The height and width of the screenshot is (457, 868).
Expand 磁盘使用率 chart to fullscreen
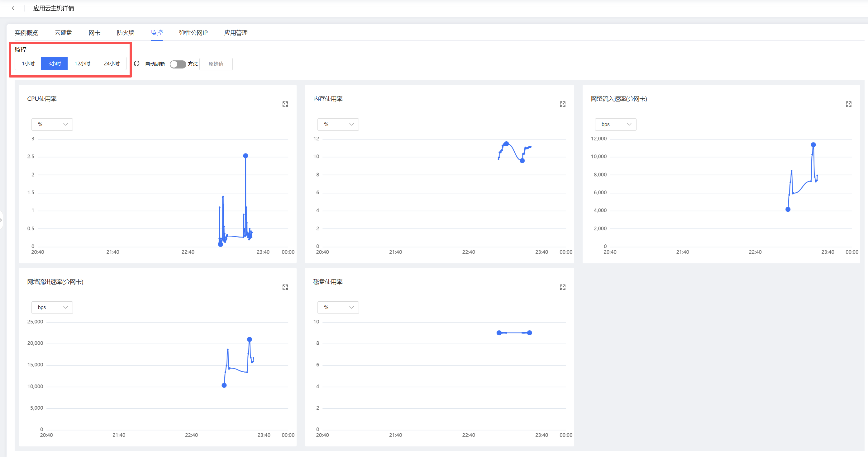tap(563, 287)
